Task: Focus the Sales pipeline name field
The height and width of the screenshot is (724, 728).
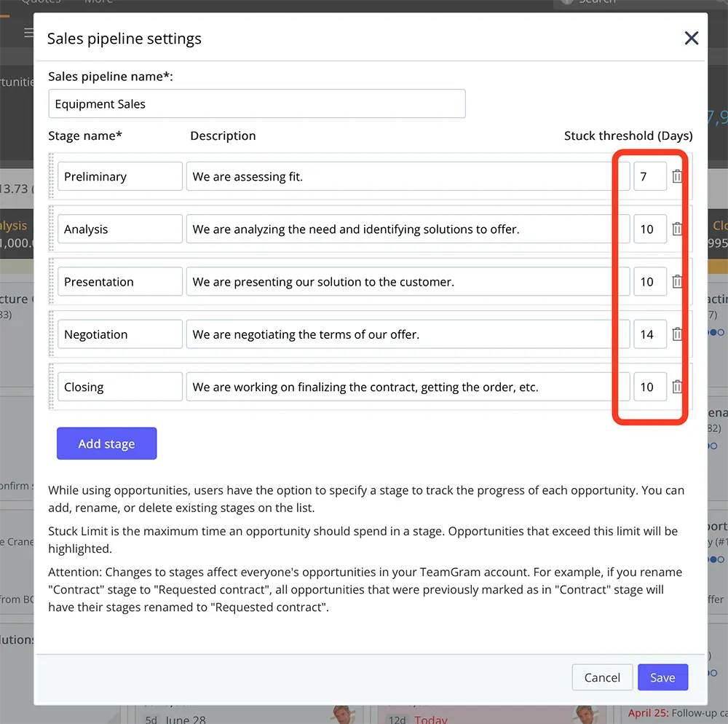Action: tap(256, 104)
